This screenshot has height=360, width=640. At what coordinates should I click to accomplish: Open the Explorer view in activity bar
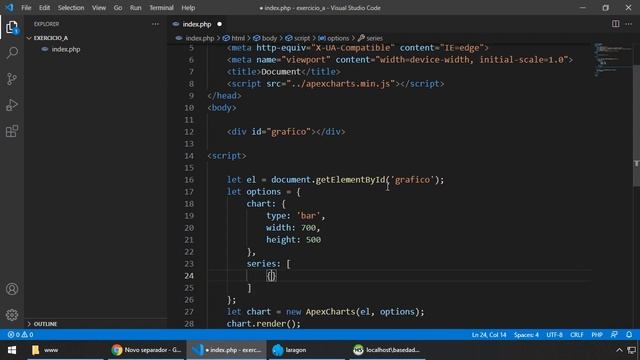pos(12,27)
